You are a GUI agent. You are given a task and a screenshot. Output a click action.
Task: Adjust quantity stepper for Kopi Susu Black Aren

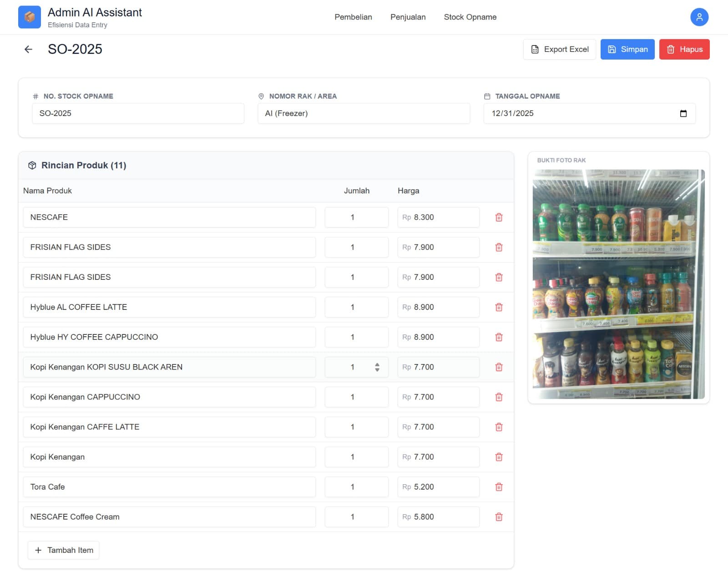coord(377,367)
